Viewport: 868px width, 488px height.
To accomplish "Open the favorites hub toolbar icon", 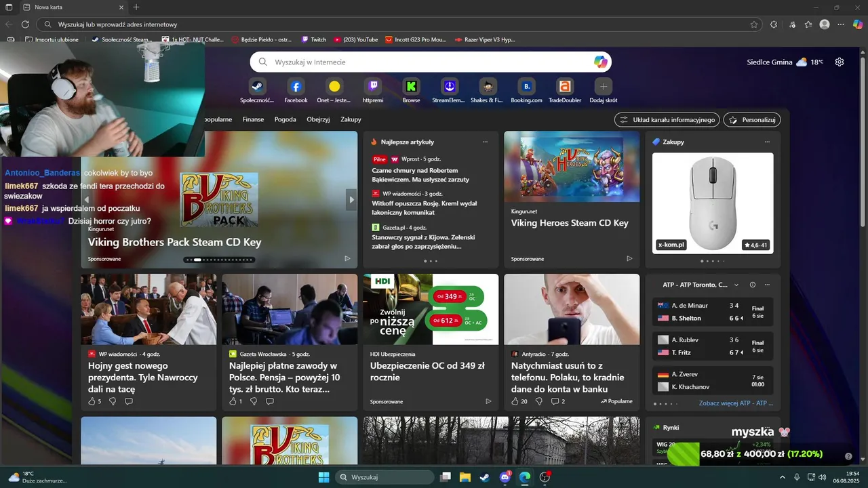I will point(808,24).
